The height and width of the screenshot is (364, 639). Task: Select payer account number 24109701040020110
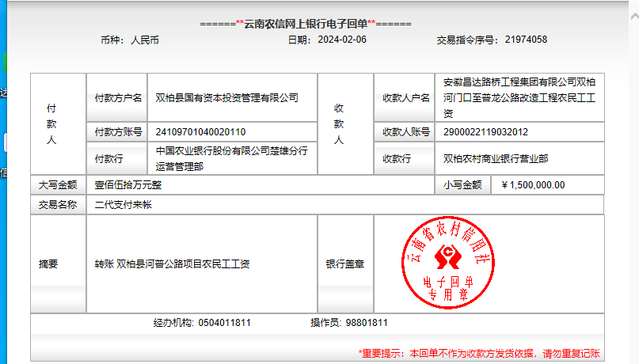[x=201, y=132]
